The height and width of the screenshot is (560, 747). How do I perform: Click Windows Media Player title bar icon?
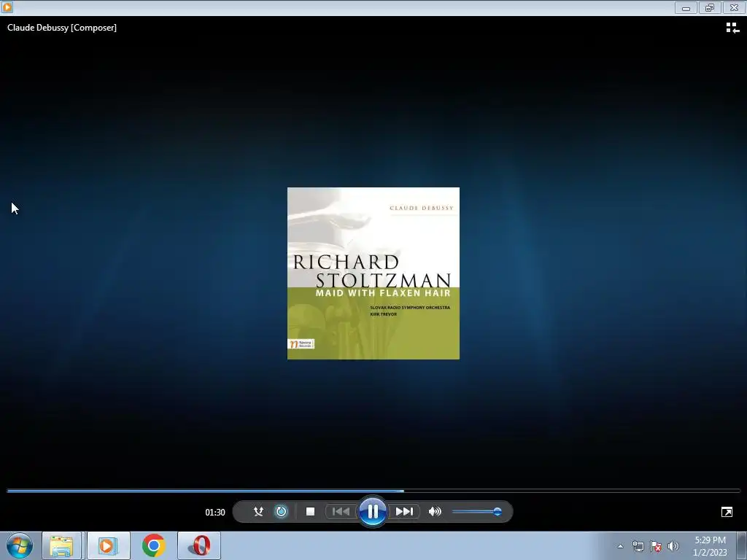[x=7, y=7]
